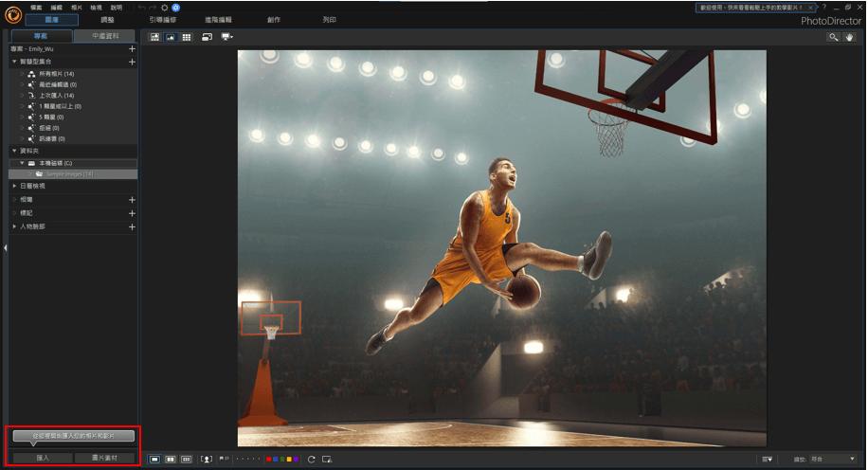868x470 pixels.
Task: Open the Library module tab
Action: (x=52, y=20)
